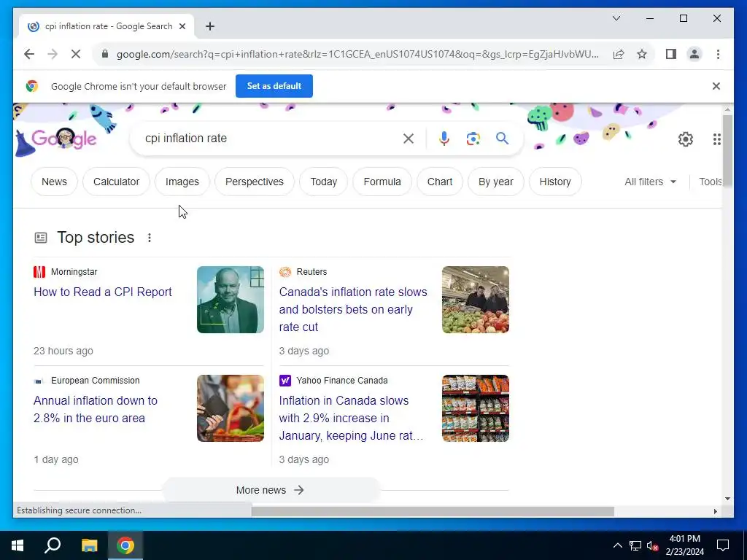
Task: Submit search with magnifying glass icon
Action: (502, 139)
